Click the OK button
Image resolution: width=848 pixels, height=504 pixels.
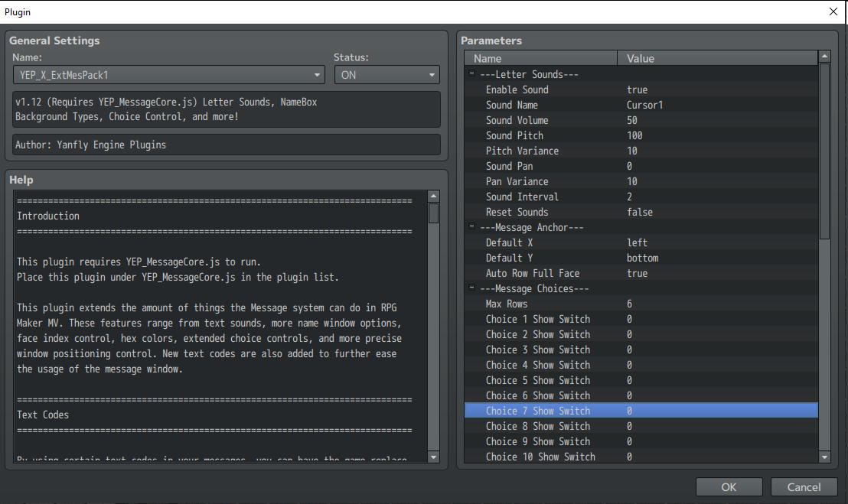tap(729, 486)
